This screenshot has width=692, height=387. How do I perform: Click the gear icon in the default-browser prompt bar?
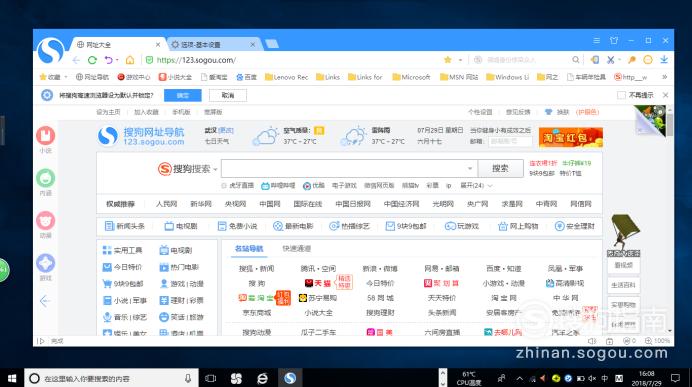click(x=47, y=95)
